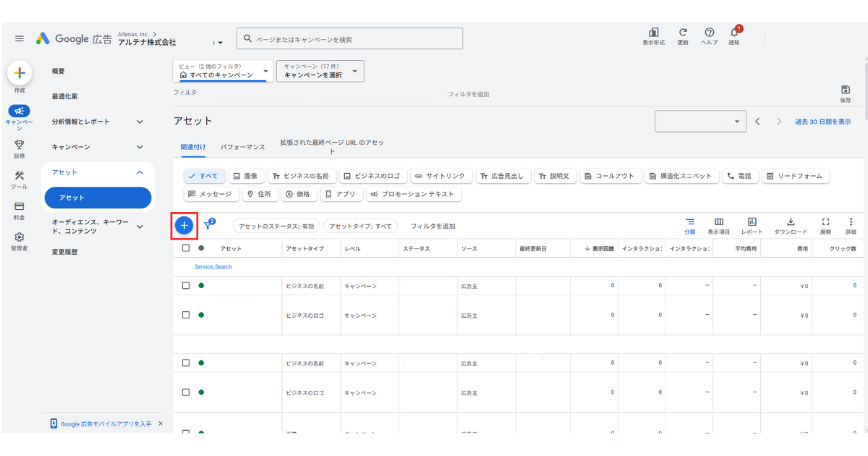Select the Segment (分類) icon
Image resolution: width=868 pixels, height=456 pixels.
click(x=690, y=221)
